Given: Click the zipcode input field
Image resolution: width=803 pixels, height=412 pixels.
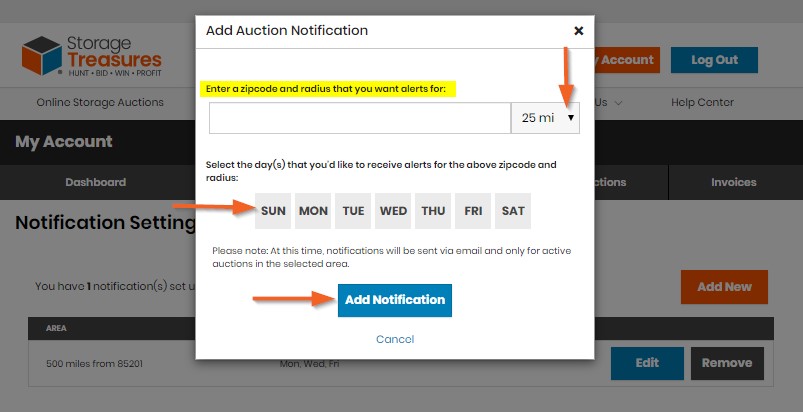Looking at the screenshot, I should pos(360,118).
